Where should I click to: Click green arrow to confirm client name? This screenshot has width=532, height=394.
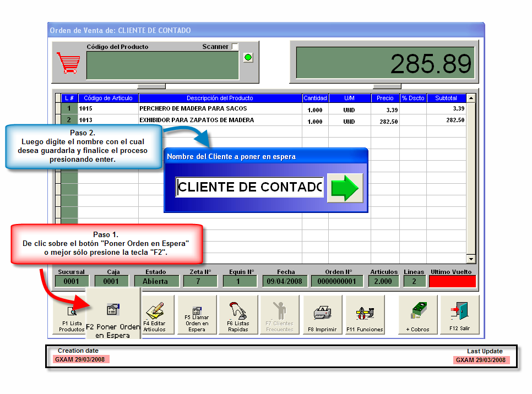(345, 188)
